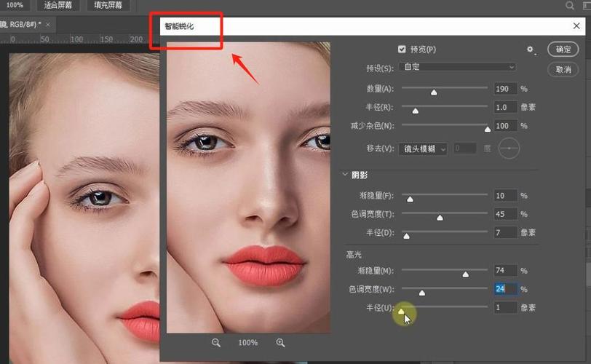Toggle the 预览(P) checkbox

(402, 50)
